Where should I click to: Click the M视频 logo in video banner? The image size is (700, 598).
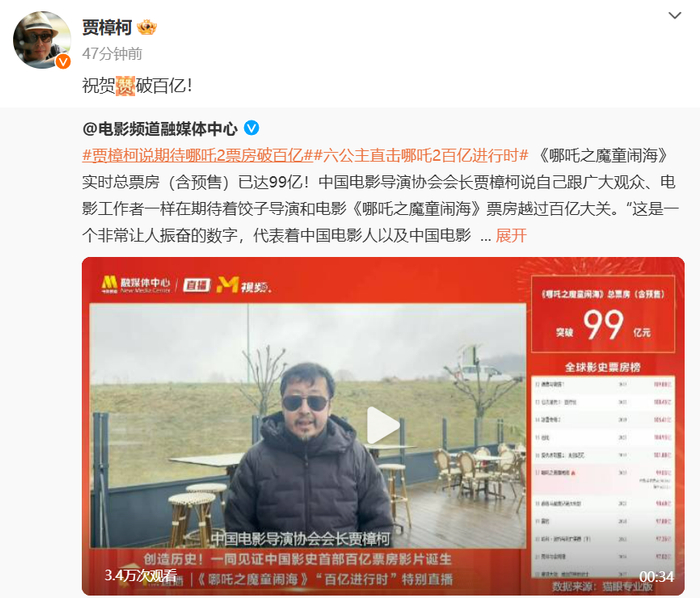pyautogui.click(x=244, y=285)
